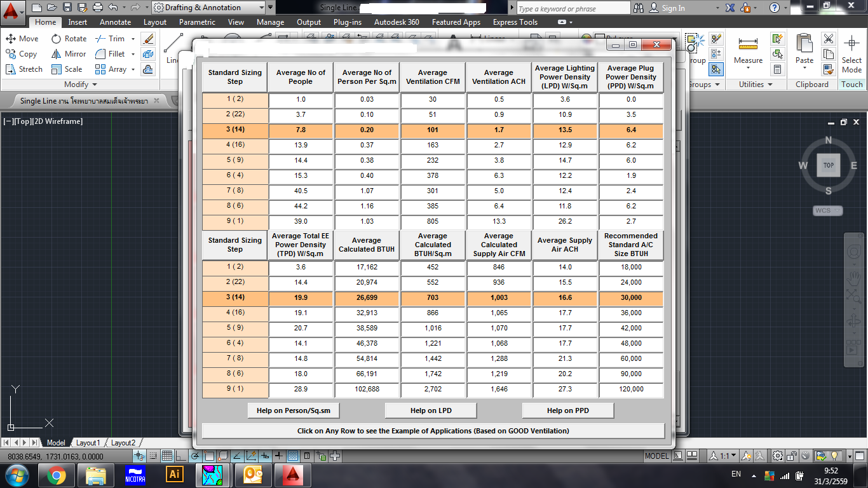Toggle Polar Tracking in status bar
The height and width of the screenshot is (488, 868).
point(196,456)
